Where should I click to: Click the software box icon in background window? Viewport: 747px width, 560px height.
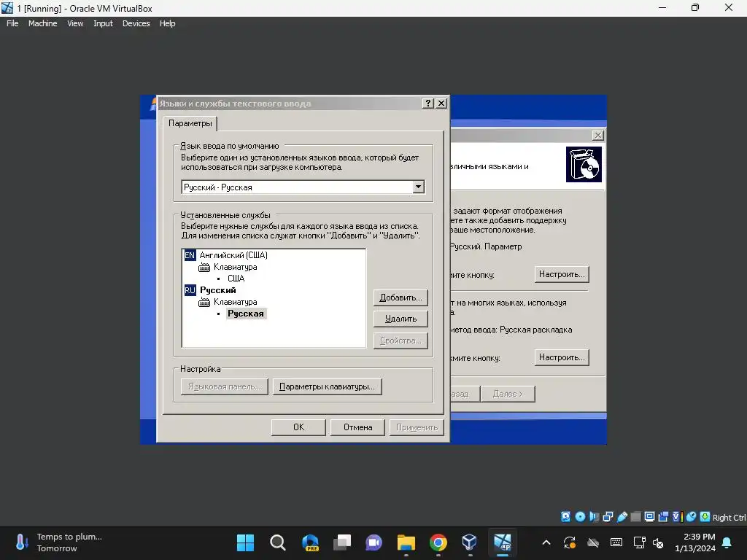click(584, 164)
